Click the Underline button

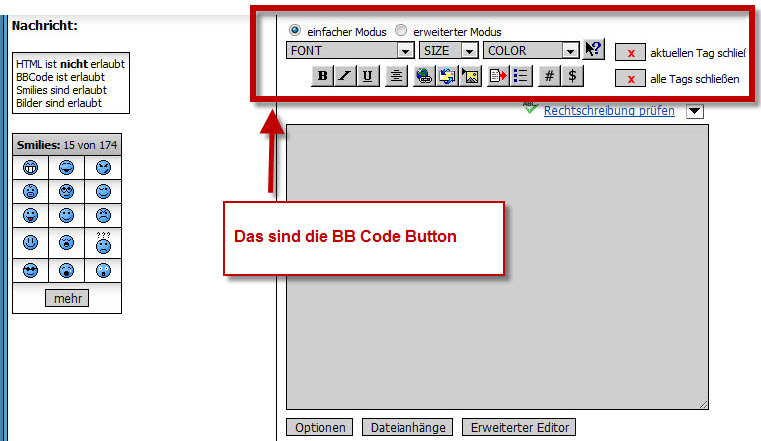(368, 76)
